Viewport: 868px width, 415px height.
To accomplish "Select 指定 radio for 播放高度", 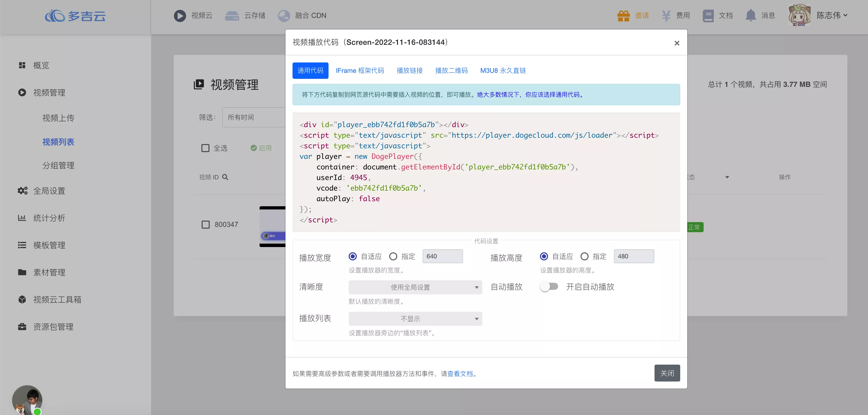I will (x=584, y=257).
